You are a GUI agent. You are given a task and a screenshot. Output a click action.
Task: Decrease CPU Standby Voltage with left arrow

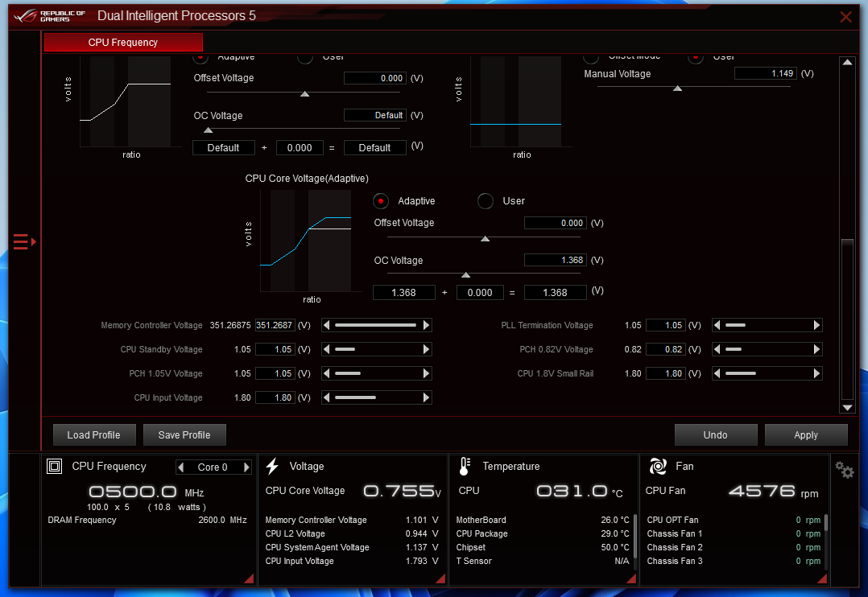point(327,349)
